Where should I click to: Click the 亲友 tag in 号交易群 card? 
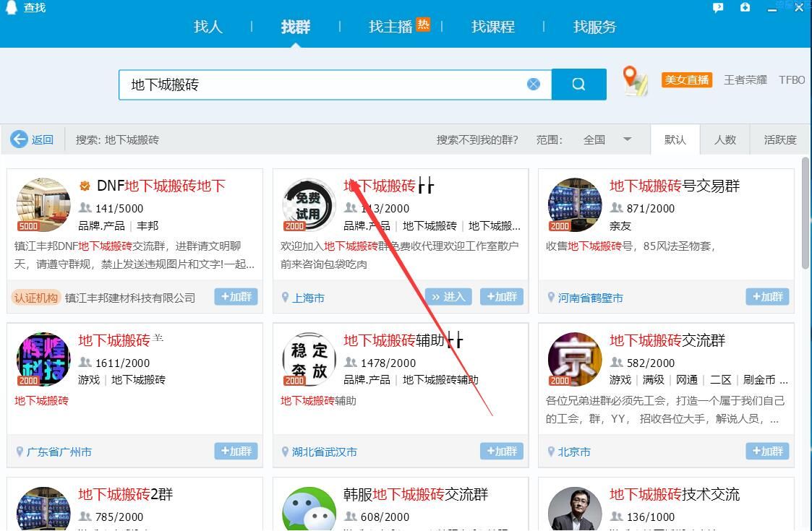click(620, 225)
